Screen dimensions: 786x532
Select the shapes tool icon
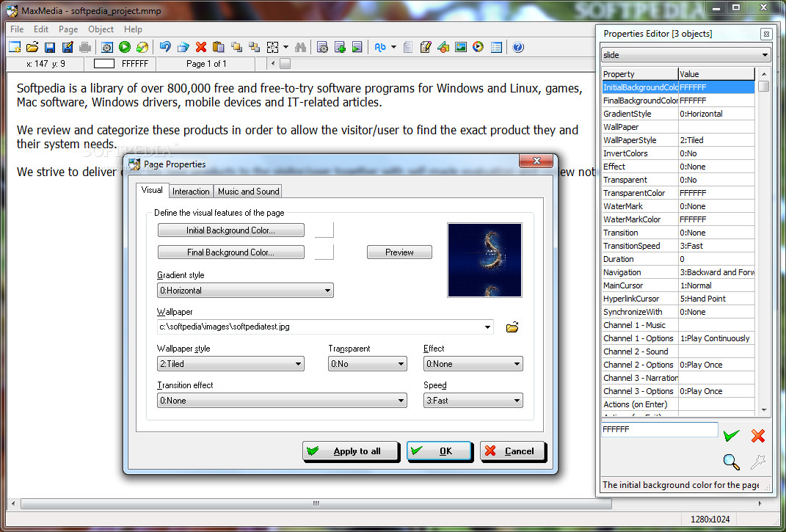pyautogui.click(x=443, y=47)
